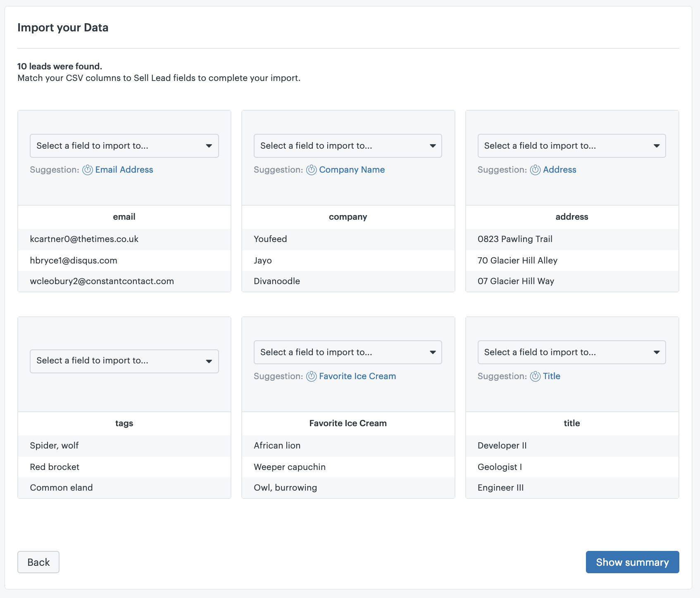The width and height of the screenshot is (700, 598).
Task: Click the Show summary button
Action: pyautogui.click(x=632, y=562)
